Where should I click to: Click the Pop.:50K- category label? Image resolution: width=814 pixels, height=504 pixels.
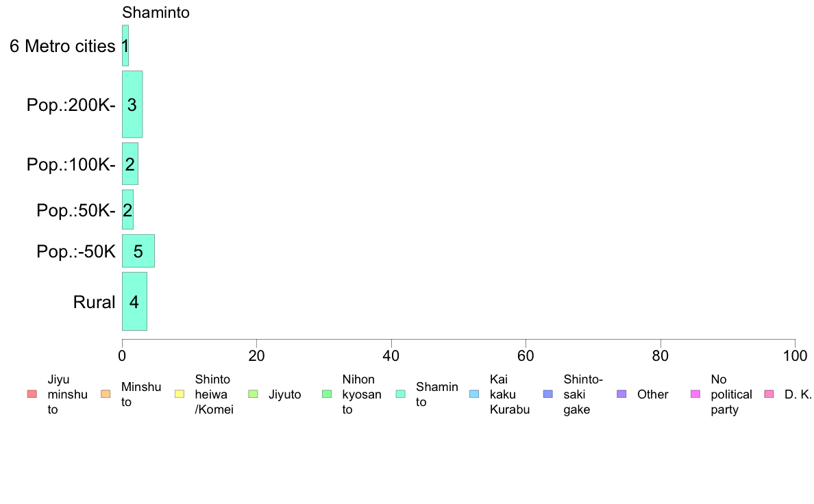(76, 210)
